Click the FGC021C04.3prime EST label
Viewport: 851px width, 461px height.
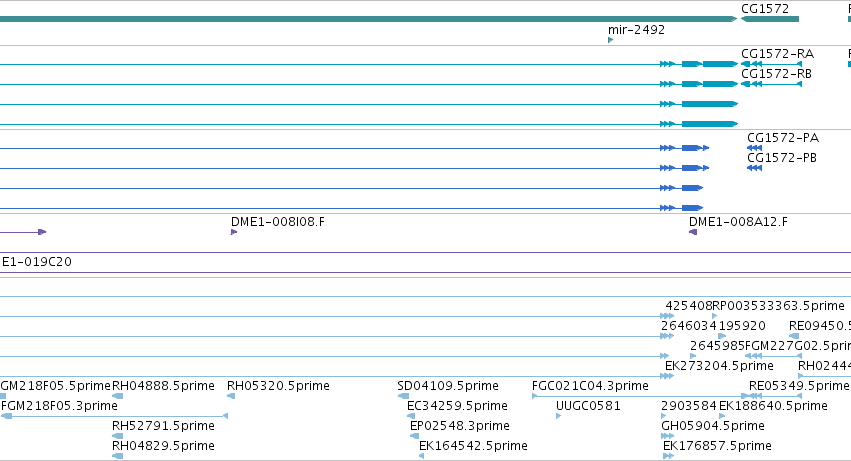(x=590, y=386)
